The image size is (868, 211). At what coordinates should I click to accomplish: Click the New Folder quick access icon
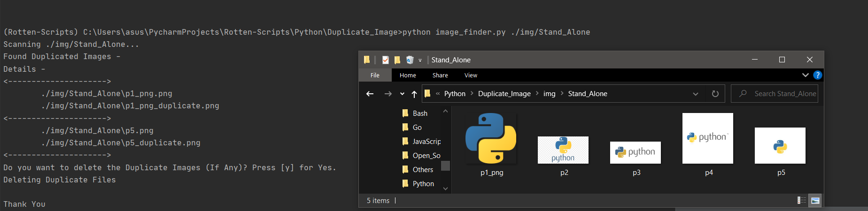[397, 60]
